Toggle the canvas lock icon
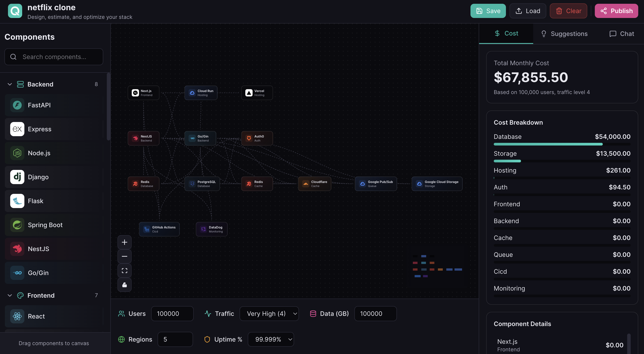The height and width of the screenshot is (354, 644). [x=124, y=285]
